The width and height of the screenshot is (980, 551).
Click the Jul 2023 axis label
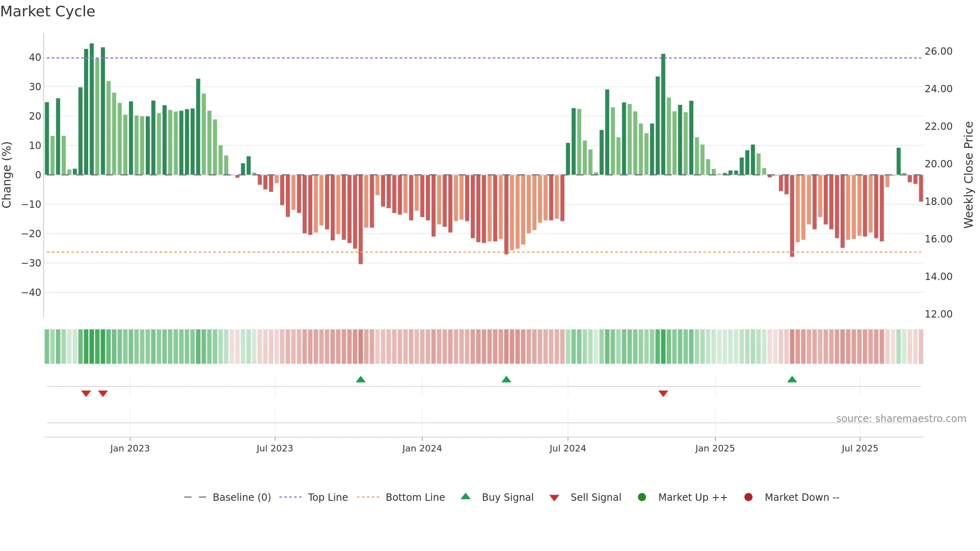[x=275, y=448]
